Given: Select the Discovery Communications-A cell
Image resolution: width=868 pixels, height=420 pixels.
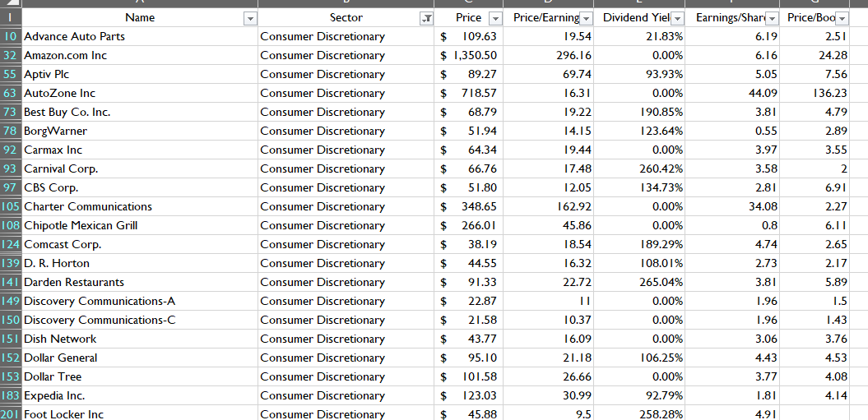Looking at the screenshot, I should click(x=140, y=301).
